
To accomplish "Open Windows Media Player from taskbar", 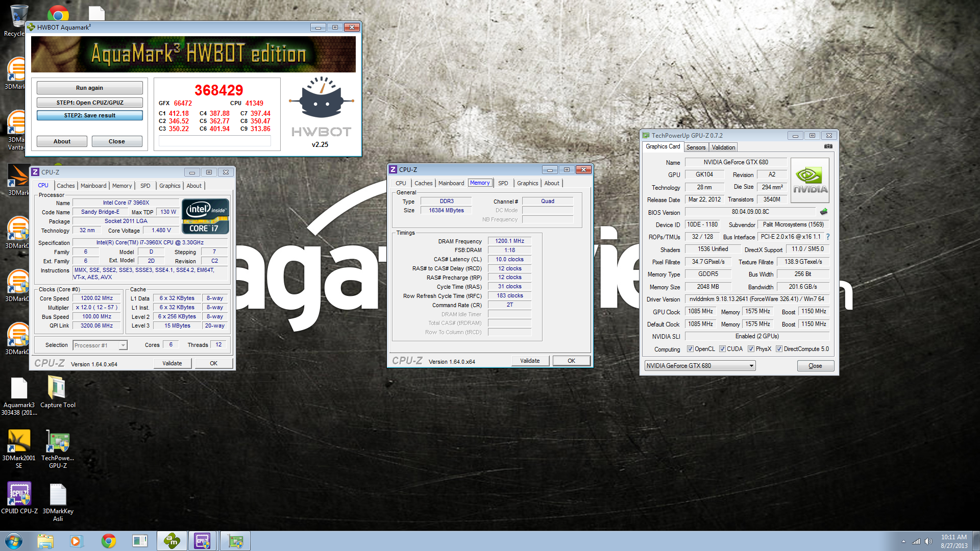I will 76,541.
